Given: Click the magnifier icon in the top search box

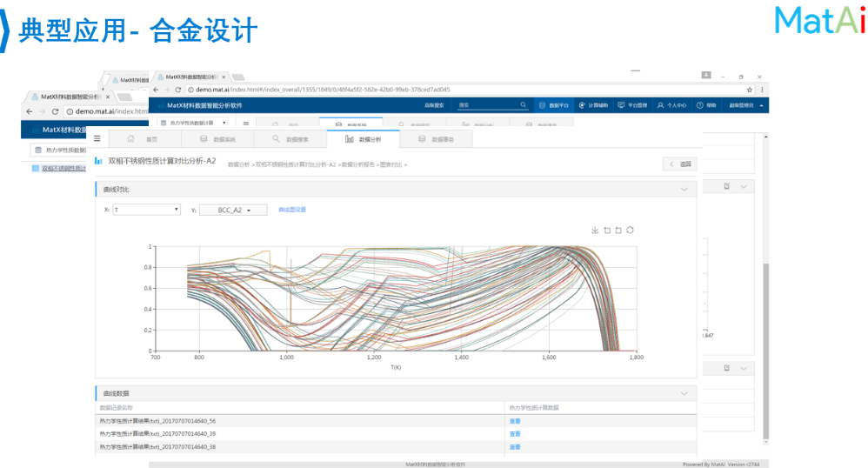Looking at the screenshot, I should tap(524, 105).
